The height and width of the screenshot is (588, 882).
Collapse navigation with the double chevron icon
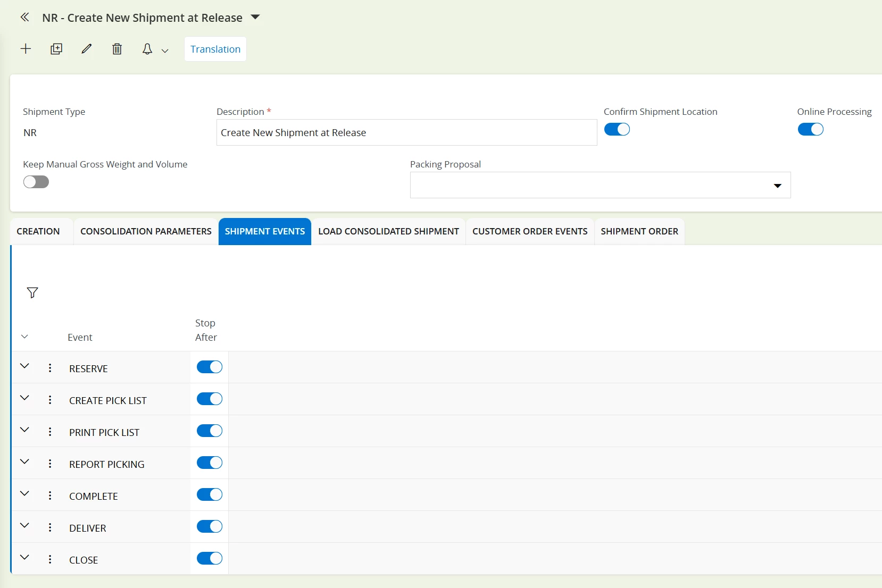point(24,18)
